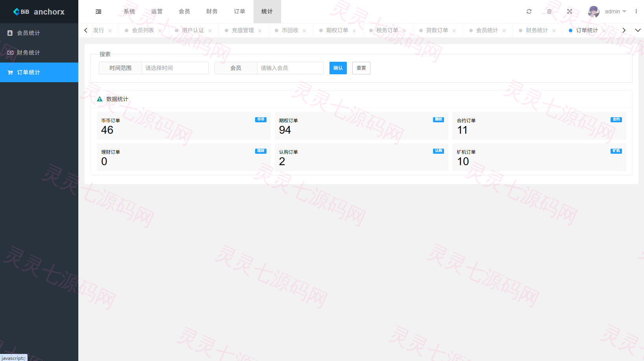This screenshot has width=644, height=361.
Task: Switch to the 用户认证 tab
Action: 193,30
